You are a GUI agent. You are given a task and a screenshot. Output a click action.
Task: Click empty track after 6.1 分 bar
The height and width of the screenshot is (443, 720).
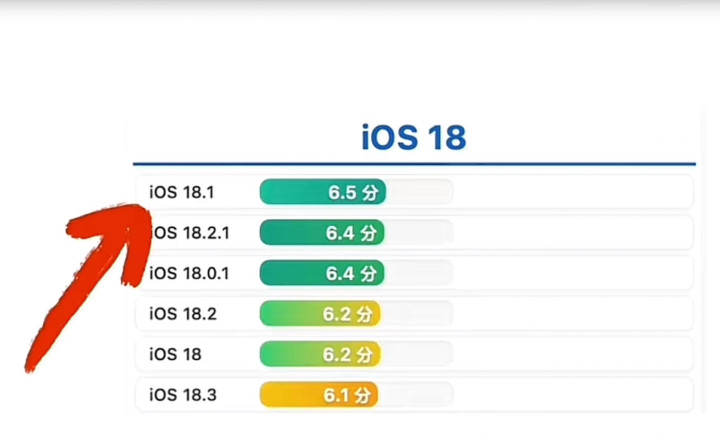[x=416, y=395]
